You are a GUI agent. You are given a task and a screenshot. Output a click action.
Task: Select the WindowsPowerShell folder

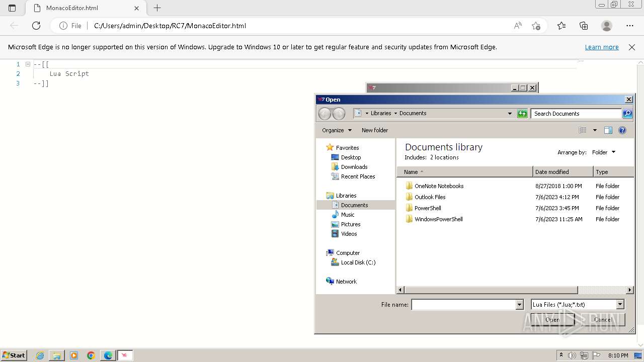438,219
